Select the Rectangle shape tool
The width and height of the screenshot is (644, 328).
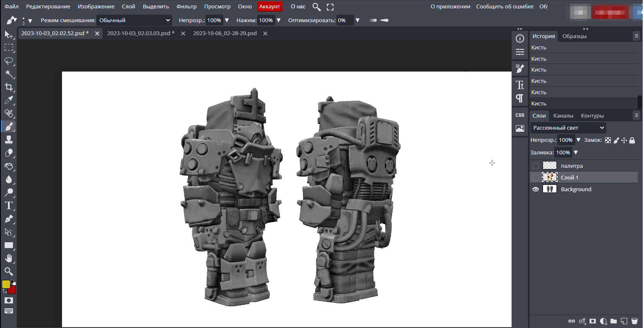8,245
